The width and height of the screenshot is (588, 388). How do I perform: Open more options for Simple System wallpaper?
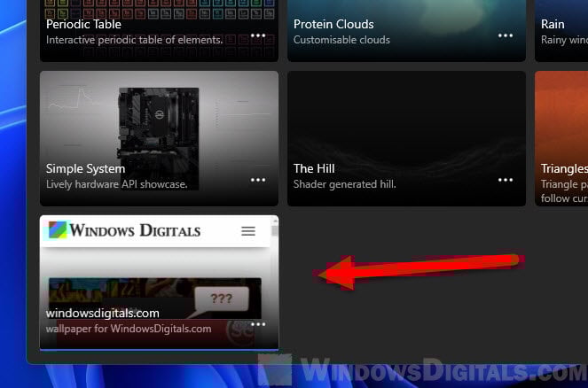[x=258, y=180]
